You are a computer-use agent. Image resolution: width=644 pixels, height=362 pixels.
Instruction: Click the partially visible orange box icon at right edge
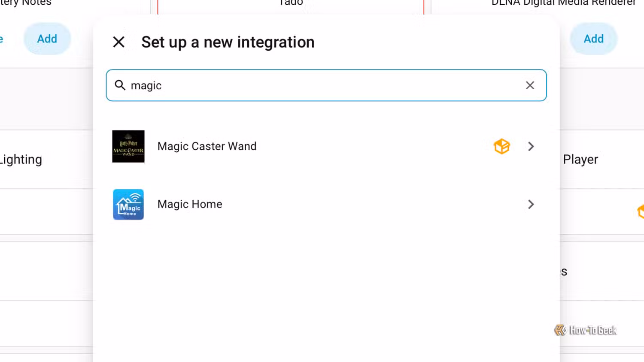pyautogui.click(x=641, y=211)
